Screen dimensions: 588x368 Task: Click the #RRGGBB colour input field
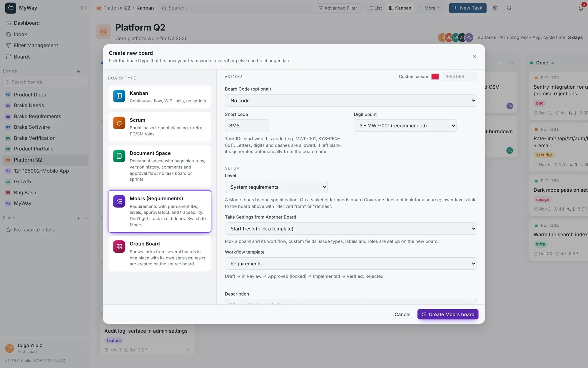459,77
